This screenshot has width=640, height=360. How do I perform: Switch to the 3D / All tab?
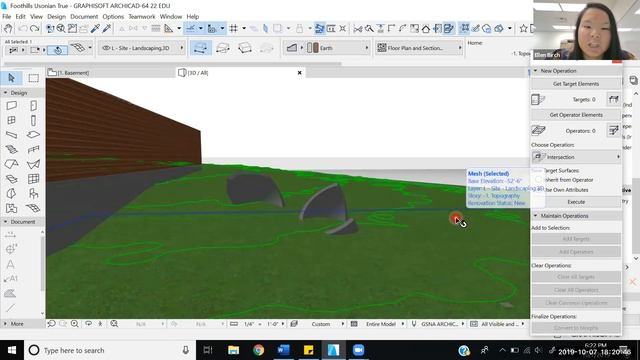241,73
